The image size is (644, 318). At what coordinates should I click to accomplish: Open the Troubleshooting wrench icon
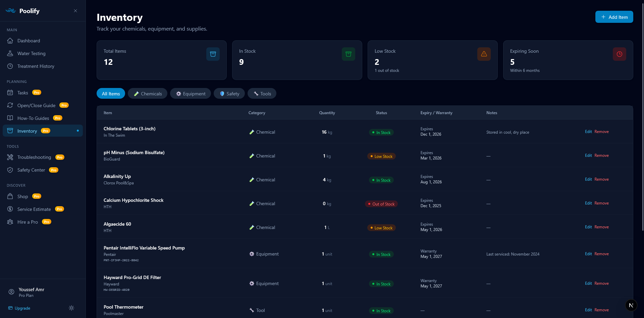pyautogui.click(x=10, y=157)
